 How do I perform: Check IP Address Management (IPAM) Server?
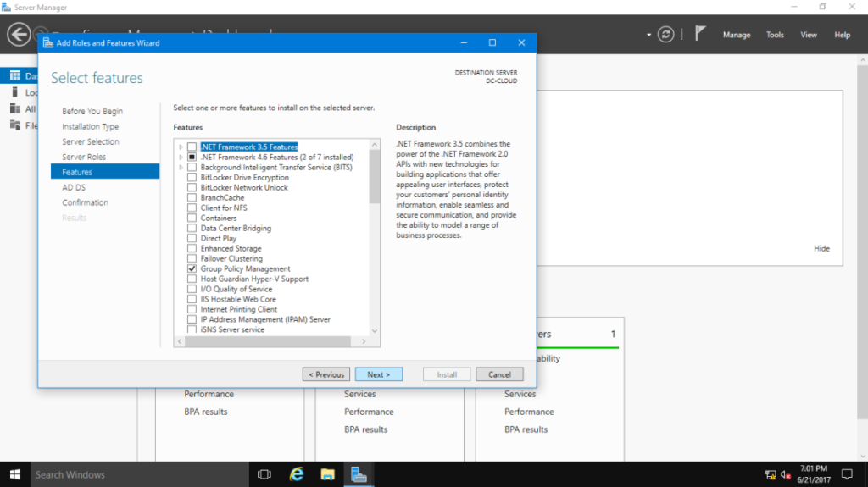pos(192,319)
